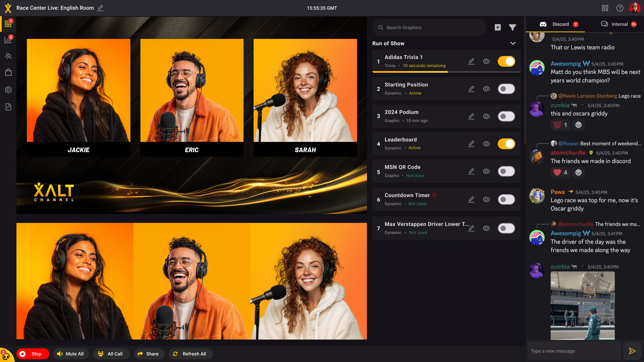Click Refresh All at the bottom
This screenshot has height=362, width=644.
(x=191, y=354)
